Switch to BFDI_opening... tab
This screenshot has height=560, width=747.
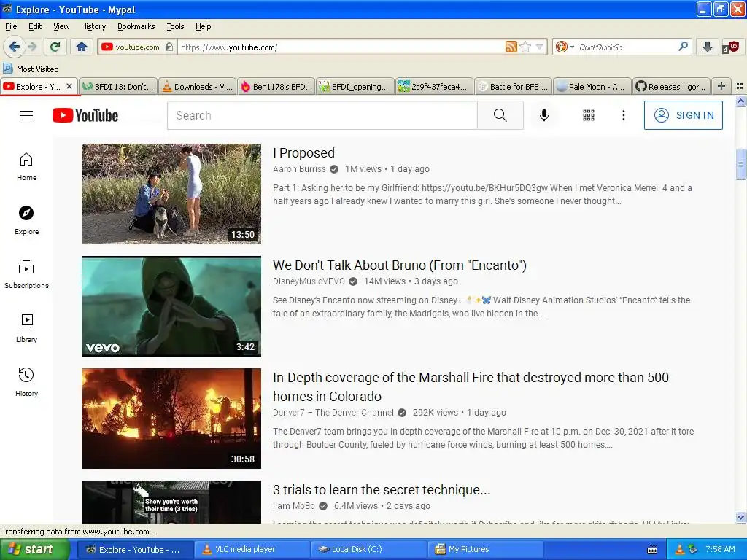coord(355,87)
